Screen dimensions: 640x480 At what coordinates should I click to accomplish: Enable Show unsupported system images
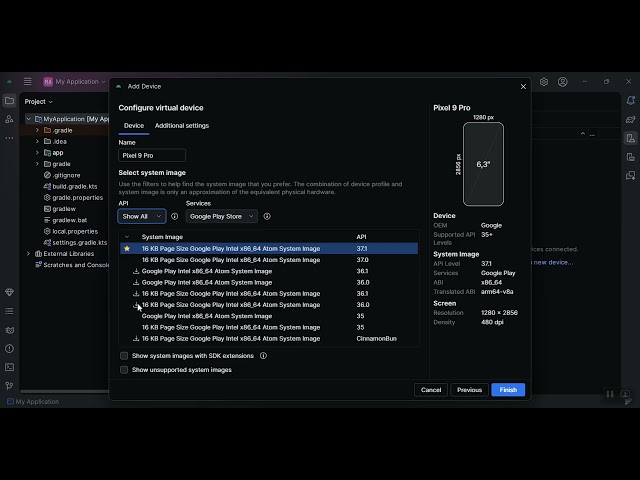124,370
